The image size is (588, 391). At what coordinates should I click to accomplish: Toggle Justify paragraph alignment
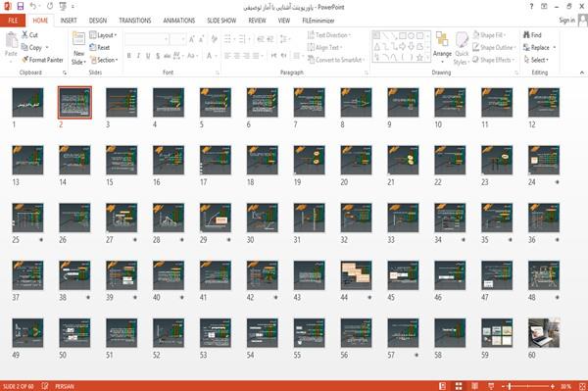pos(256,56)
